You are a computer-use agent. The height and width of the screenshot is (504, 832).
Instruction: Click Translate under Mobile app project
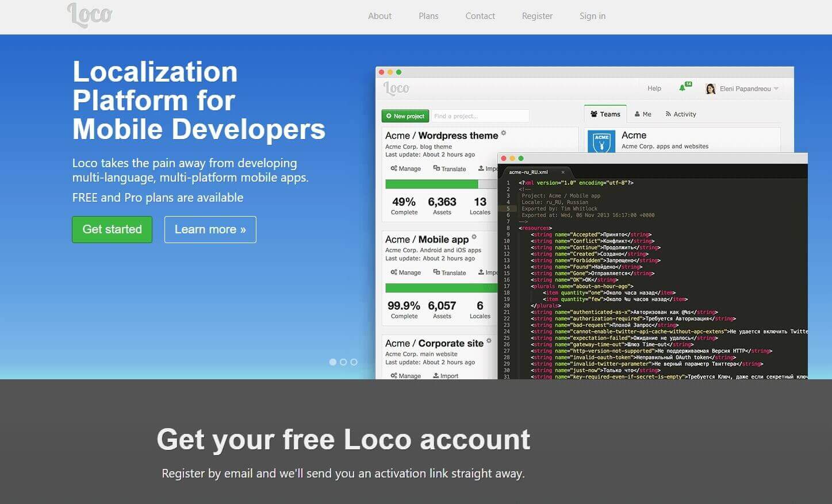(x=450, y=272)
